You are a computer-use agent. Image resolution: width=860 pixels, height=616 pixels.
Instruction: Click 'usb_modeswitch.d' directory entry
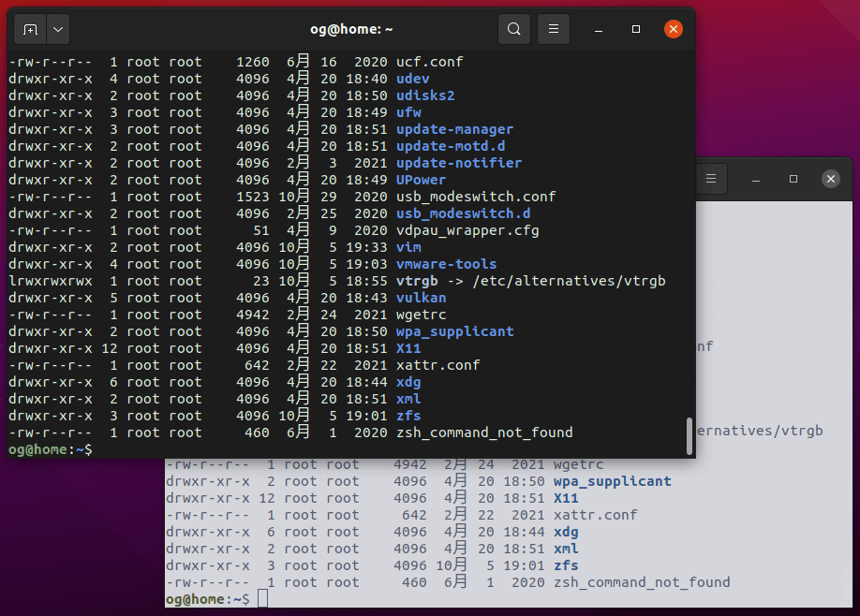[x=464, y=213]
